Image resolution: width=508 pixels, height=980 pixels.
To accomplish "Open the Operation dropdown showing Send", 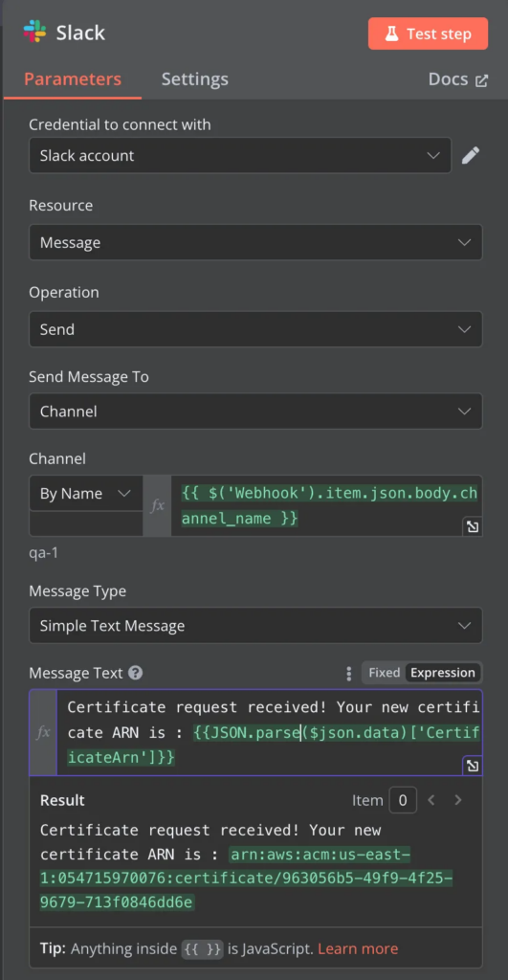I will point(255,329).
